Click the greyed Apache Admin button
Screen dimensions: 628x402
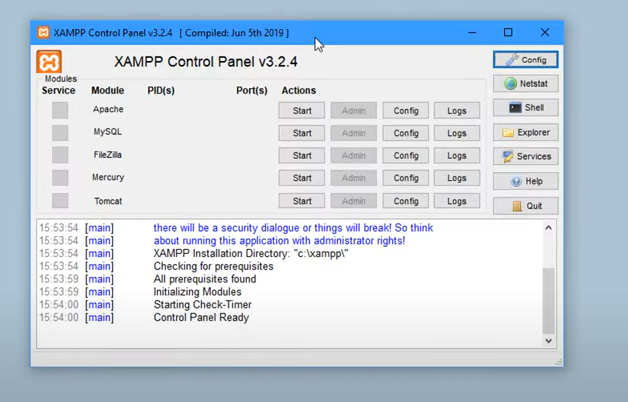tap(354, 111)
